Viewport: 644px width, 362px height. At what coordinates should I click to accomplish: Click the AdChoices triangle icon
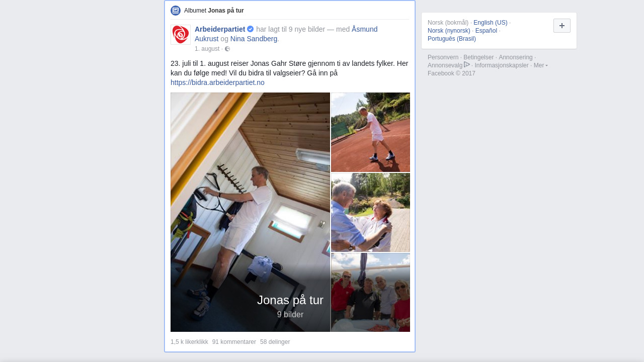click(x=467, y=64)
